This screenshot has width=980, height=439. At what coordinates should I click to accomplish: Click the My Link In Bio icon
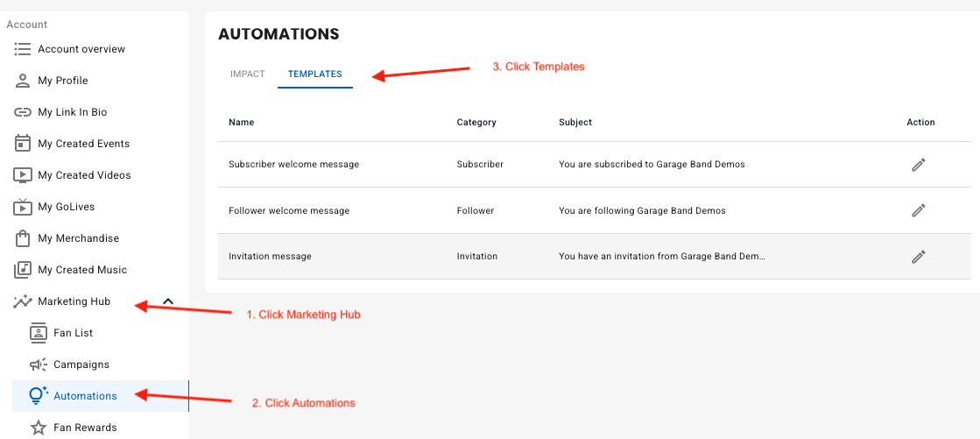point(23,112)
